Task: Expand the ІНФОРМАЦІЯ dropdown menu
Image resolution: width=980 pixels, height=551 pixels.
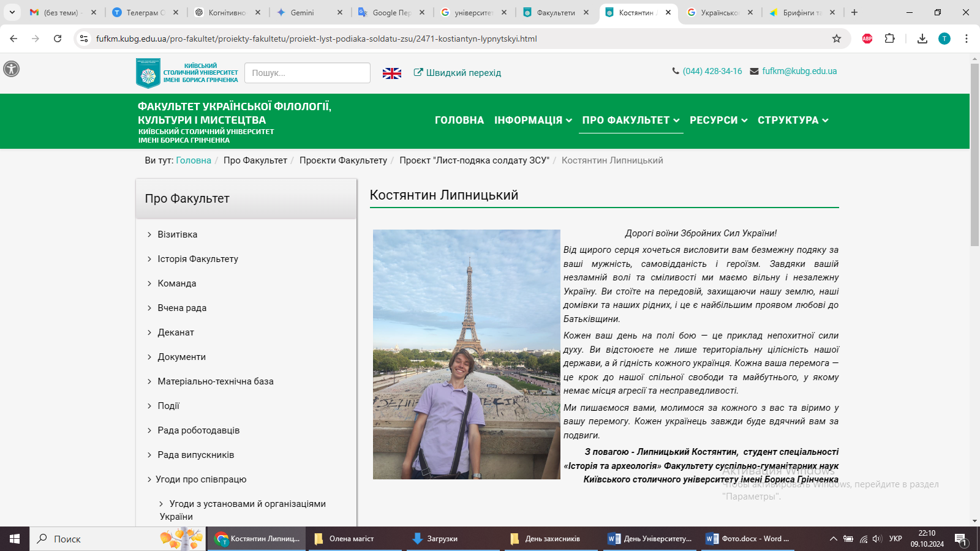Action: [533, 120]
